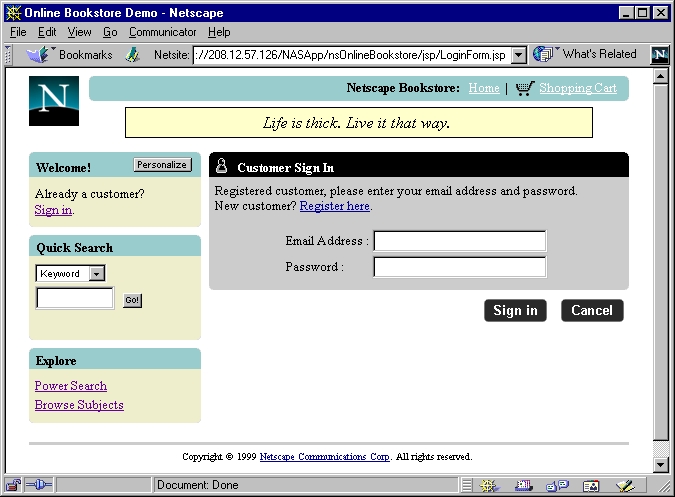Image resolution: width=675 pixels, height=497 pixels.
Task: Maximize the Netscape window
Action: click(642, 13)
